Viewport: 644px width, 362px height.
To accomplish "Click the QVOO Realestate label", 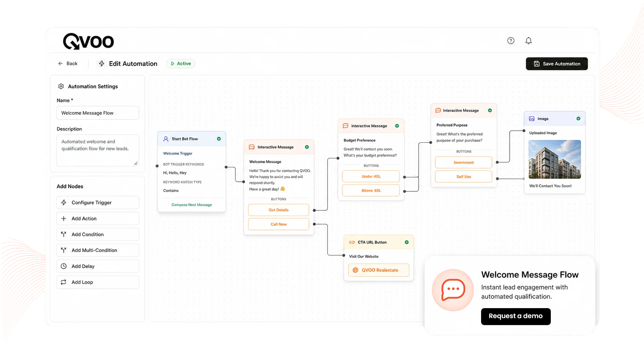I will click(380, 270).
